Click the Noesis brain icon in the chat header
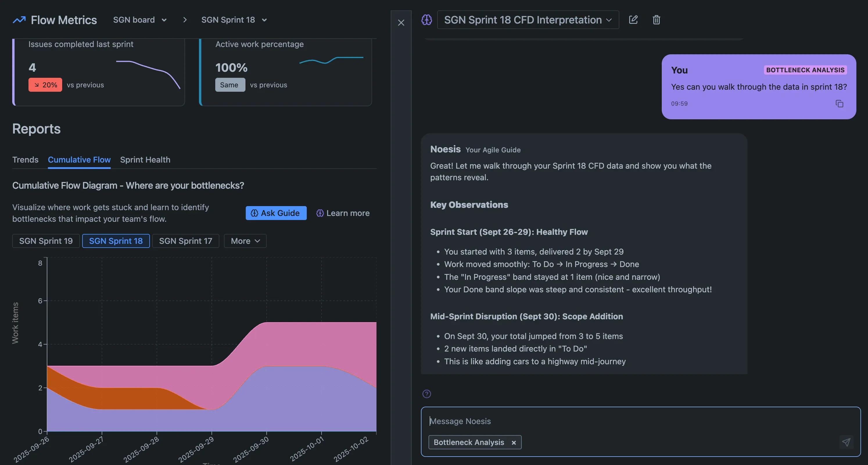 (x=426, y=20)
